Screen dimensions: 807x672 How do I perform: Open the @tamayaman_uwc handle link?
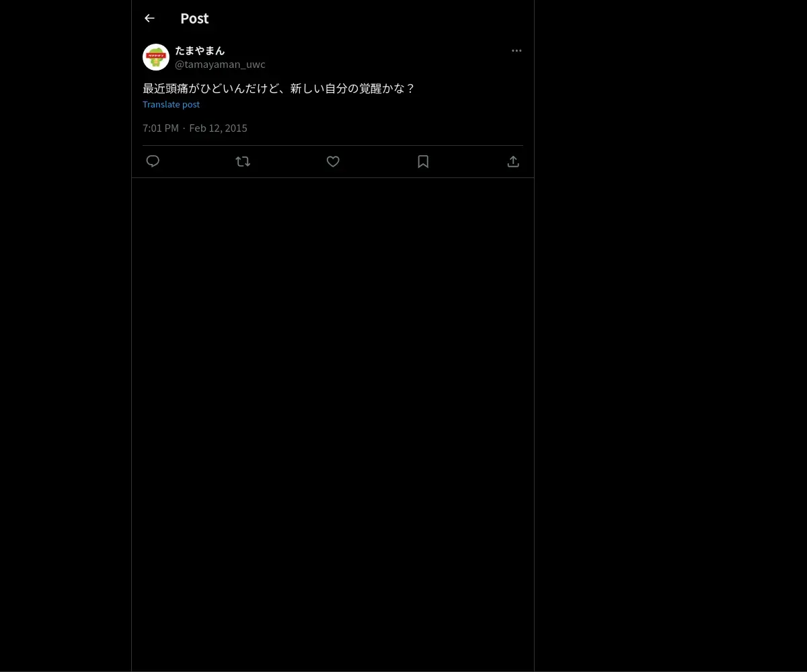pos(220,65)
